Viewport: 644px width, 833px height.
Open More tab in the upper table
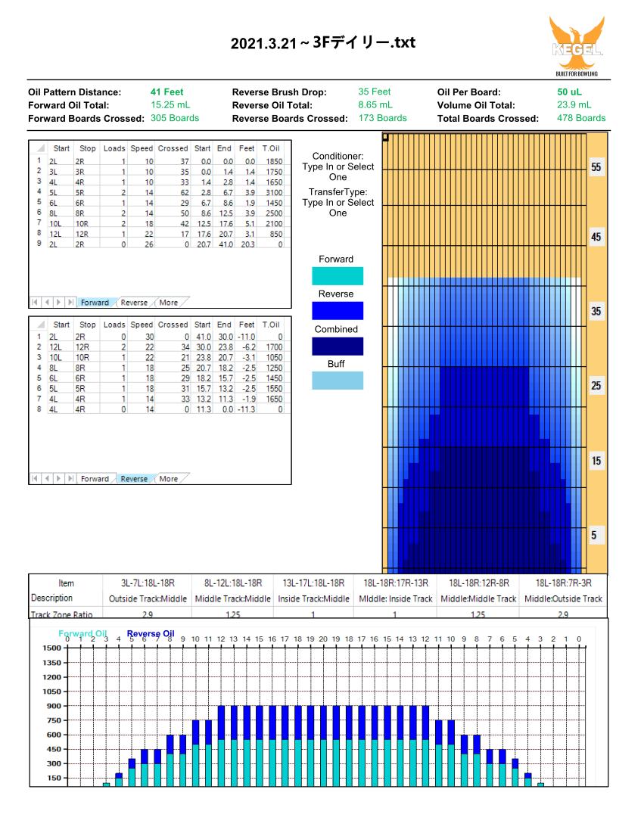(x=169, y=303)
